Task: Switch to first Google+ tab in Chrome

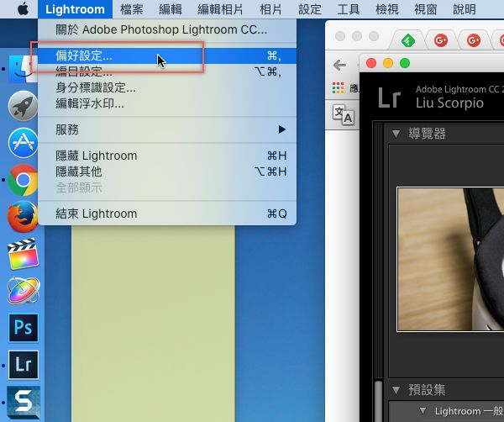Action: pyautogui.click(x=441, y=40)
